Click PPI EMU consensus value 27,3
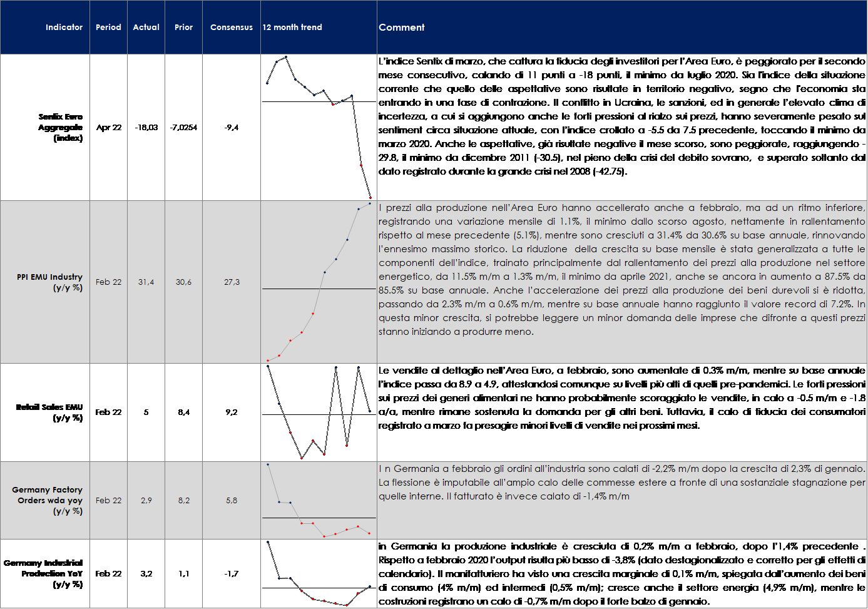Screen dimensions: 868x609 [232, 282]
